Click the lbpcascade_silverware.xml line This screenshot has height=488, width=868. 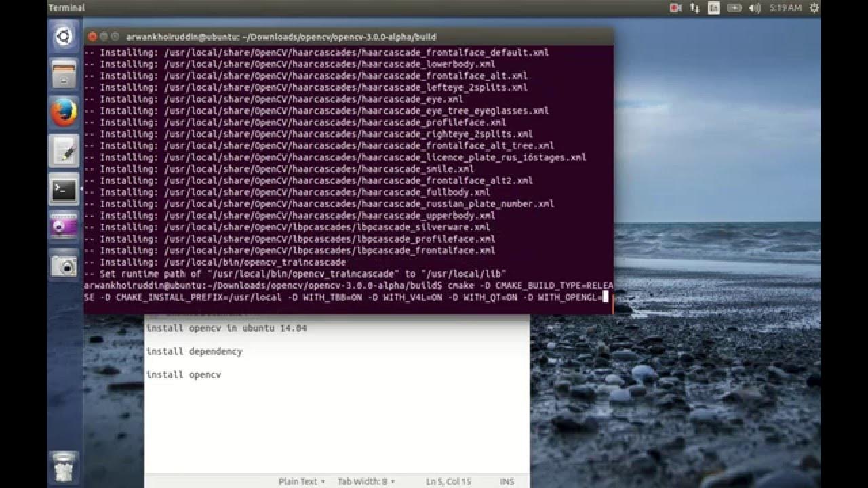tap(288, 227)
